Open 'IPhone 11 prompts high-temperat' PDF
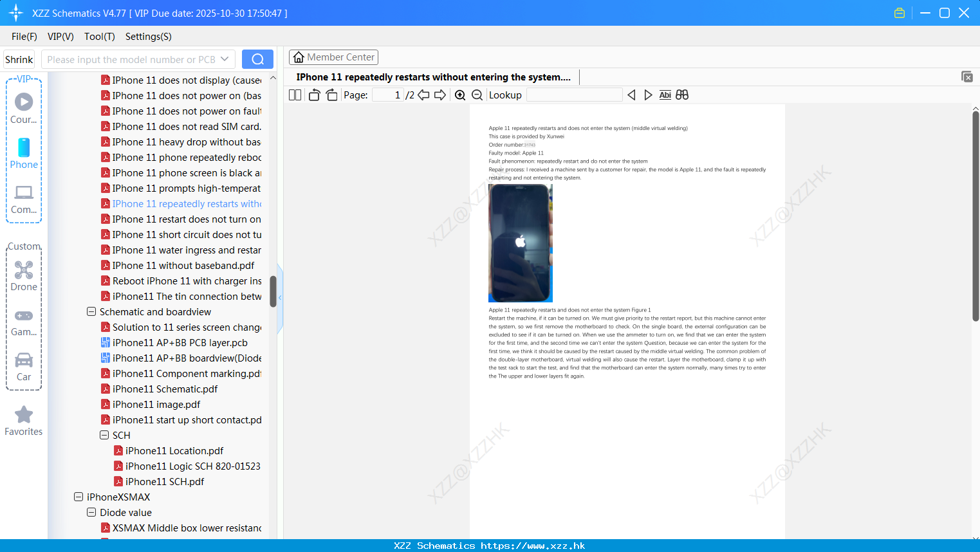Image resolution: width=980 pixels, height=552 pixels. point(181,188)
